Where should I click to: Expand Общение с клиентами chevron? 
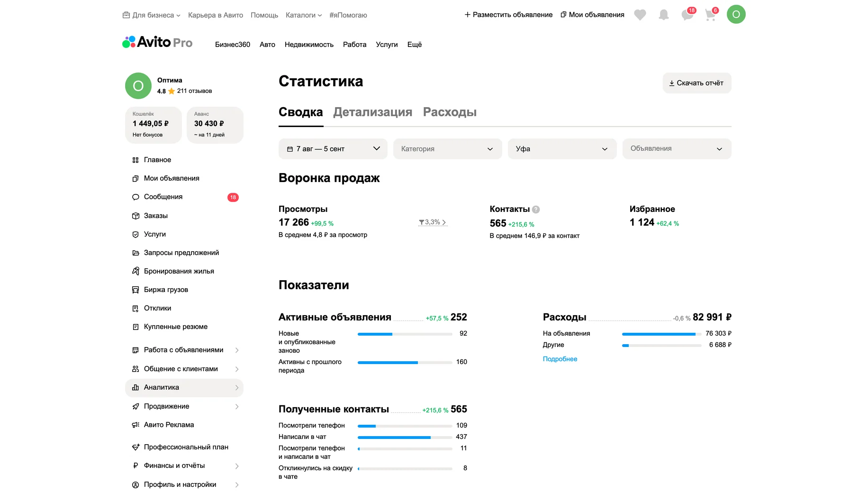(237, 369)
